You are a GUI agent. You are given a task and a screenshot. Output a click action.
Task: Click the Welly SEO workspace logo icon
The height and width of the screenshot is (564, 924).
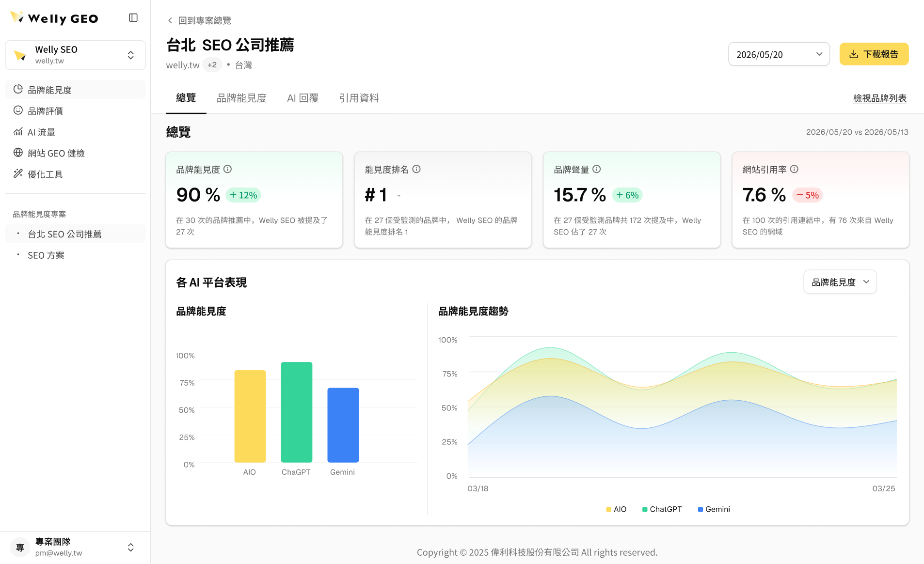[20, 55]
